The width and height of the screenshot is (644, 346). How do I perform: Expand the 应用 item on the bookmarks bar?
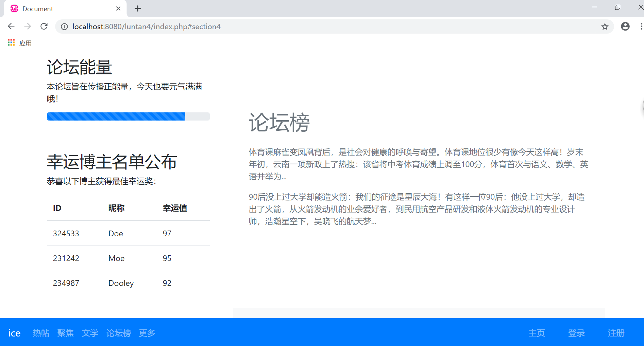[26, 43]
